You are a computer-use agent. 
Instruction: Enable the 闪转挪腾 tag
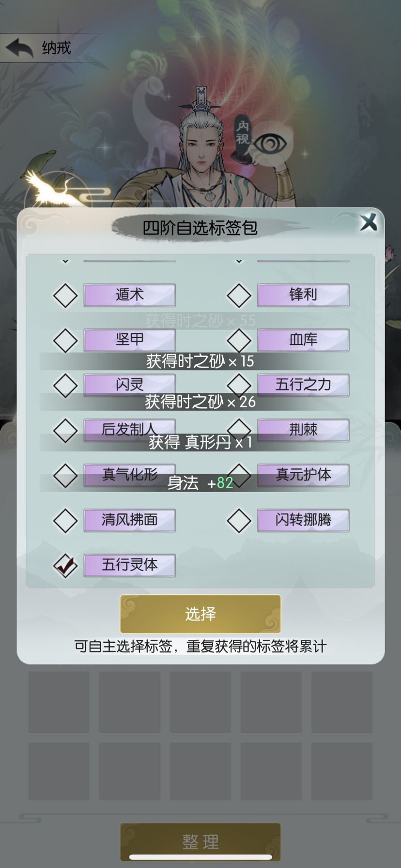(x=239, y=520)
